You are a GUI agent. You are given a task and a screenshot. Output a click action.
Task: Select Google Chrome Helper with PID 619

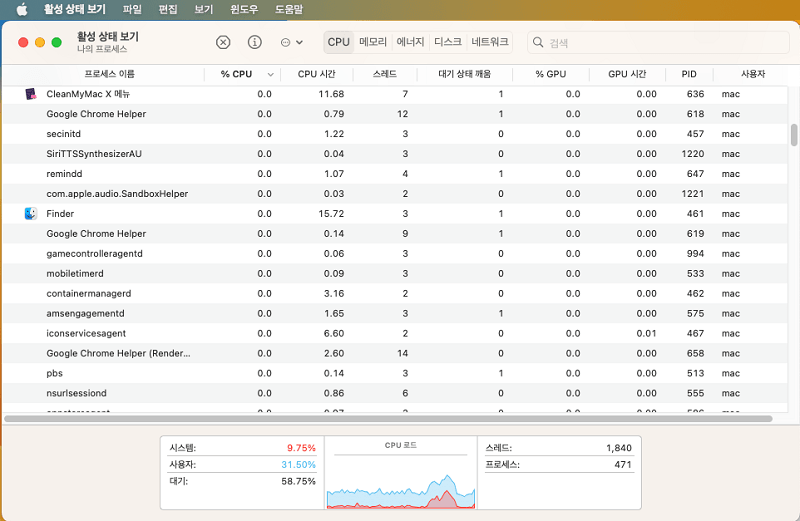coord(395,233)
